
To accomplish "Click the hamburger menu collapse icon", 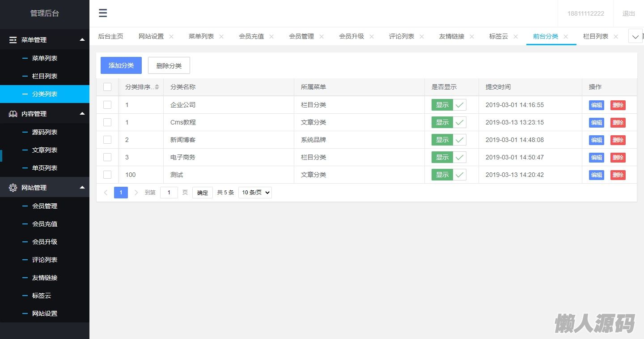I will tap(103, 13).
